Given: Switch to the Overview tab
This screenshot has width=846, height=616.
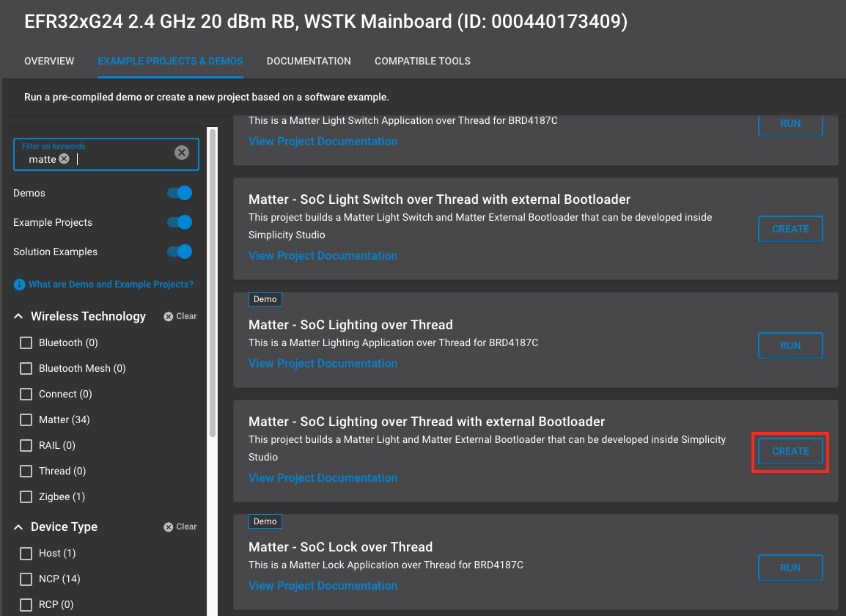Looking at the screenshot, I should coord(49,61).
